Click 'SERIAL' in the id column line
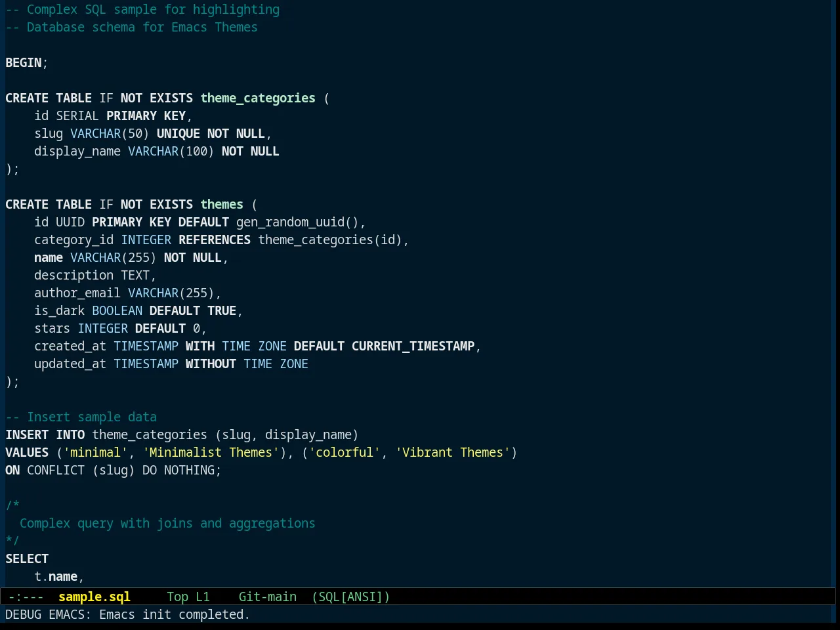The image size is (840, 630). [x=77, y=115]
